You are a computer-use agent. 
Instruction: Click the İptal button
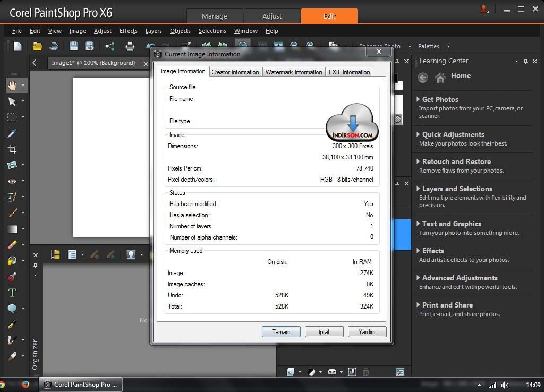tap(324, 332)
